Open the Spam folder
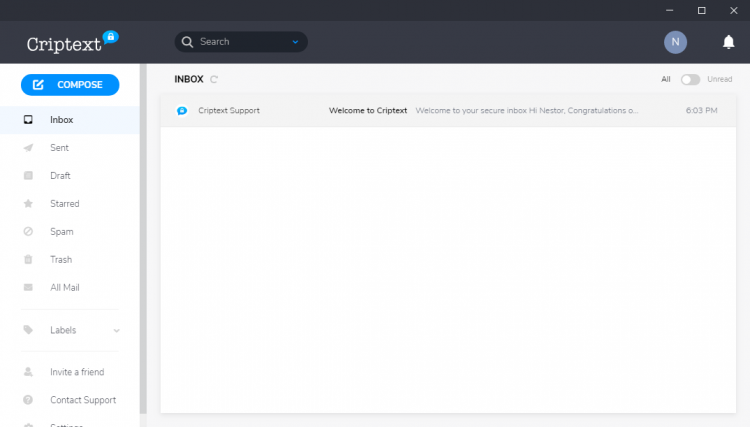The width and height of the screenshot is (750, 427). click(70, 231)
